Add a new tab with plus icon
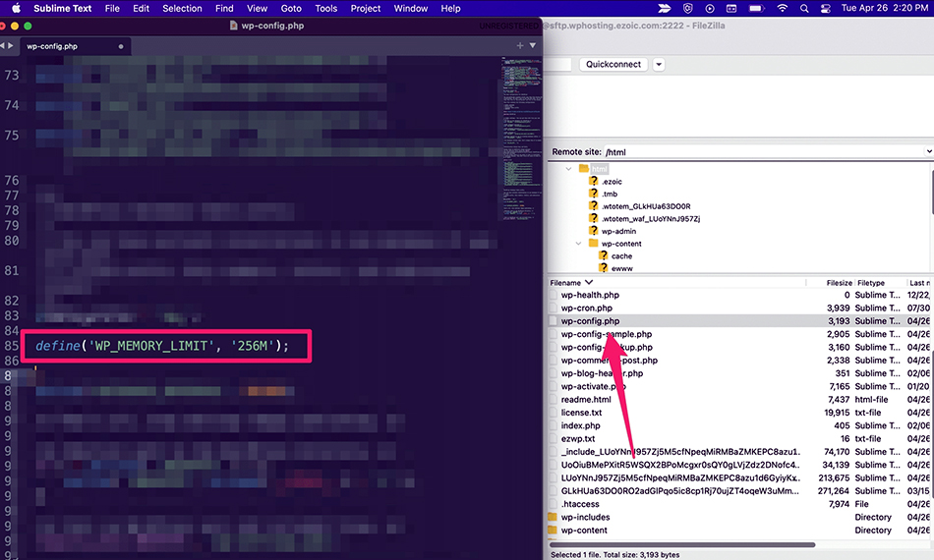 pyautogui.click(x=519, y=46)
